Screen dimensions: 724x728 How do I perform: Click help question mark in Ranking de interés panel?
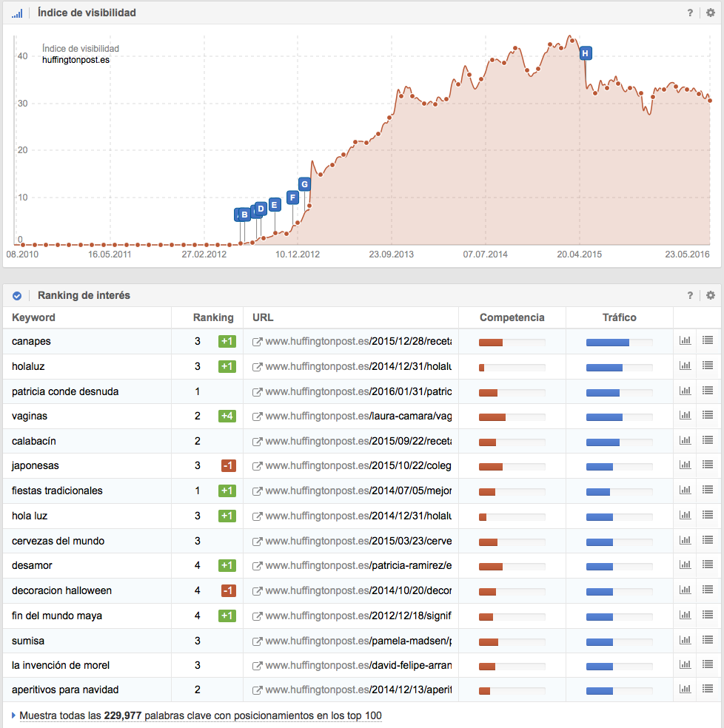pyautogui.click(x=690, y=295)
